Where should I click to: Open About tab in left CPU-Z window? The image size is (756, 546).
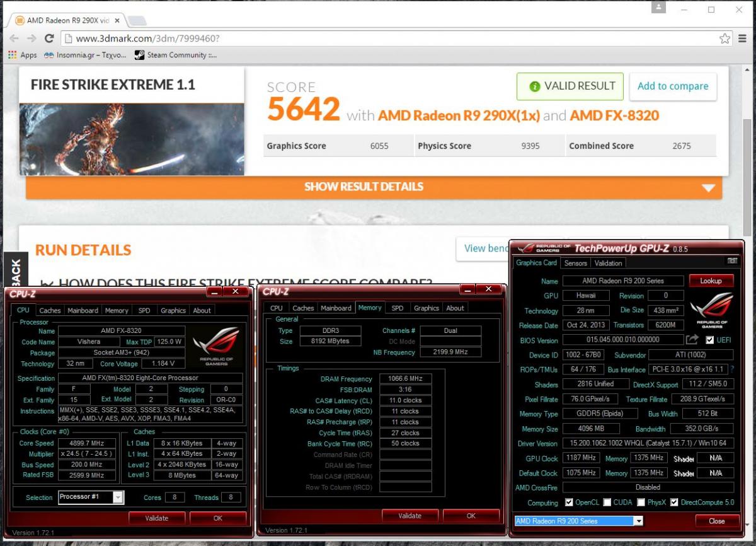coord(202,310)
